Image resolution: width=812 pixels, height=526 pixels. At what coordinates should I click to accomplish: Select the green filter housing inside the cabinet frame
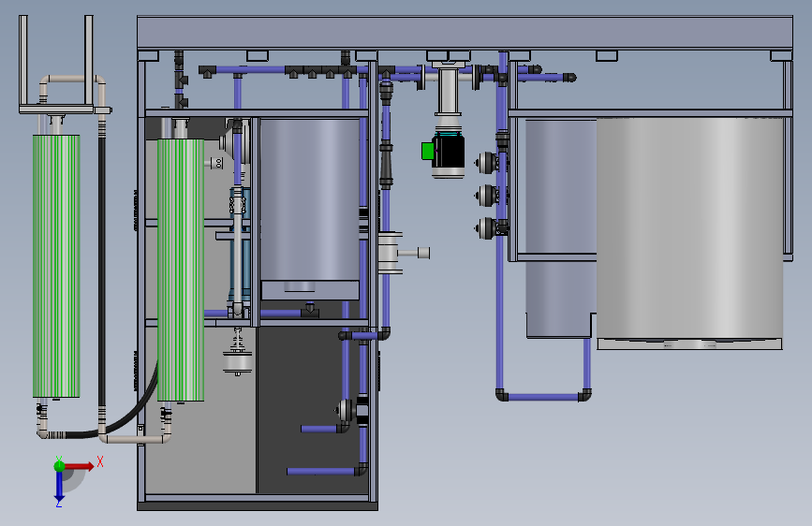(x=181, y=270)
